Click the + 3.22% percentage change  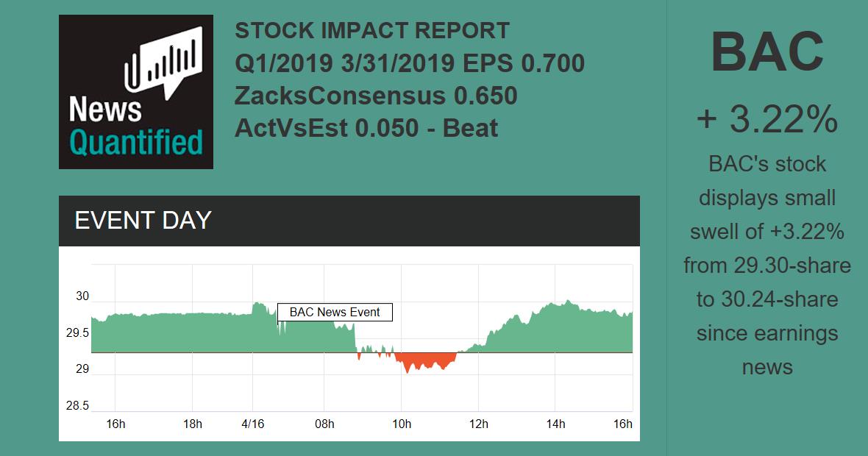tap(766, 119)
